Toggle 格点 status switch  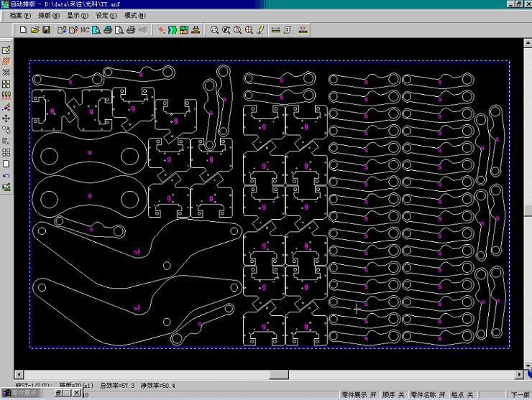click(x=462, y=394)
